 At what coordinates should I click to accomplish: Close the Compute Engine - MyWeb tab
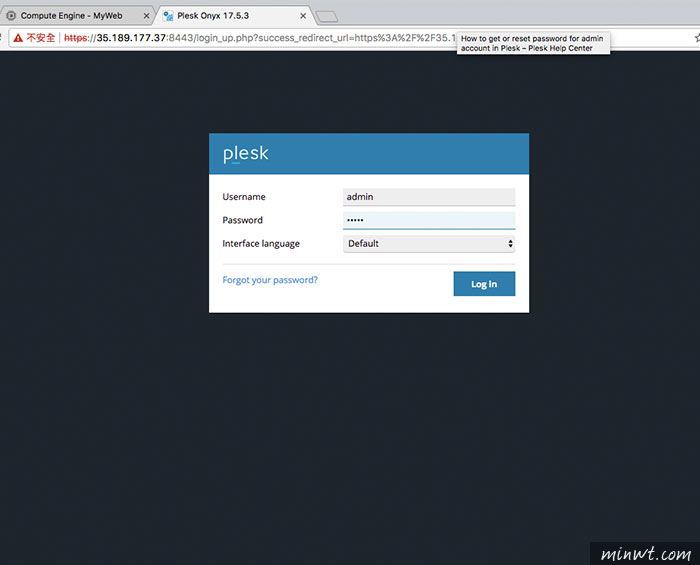(x=146, y=16)
